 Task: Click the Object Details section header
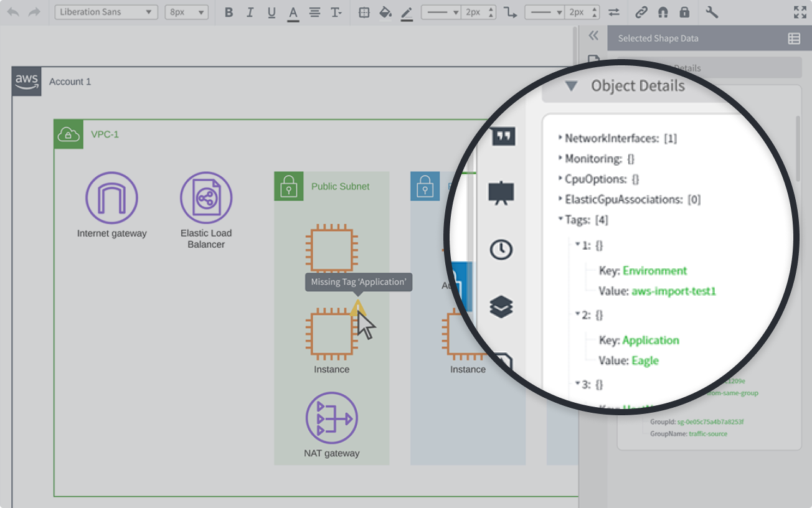point(638,86)
